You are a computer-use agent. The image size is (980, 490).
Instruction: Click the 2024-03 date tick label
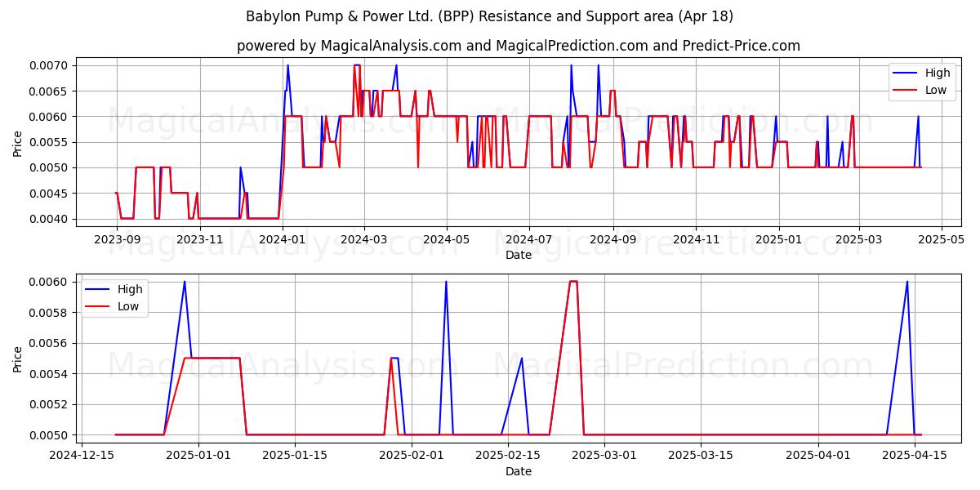tap(363, 239)
